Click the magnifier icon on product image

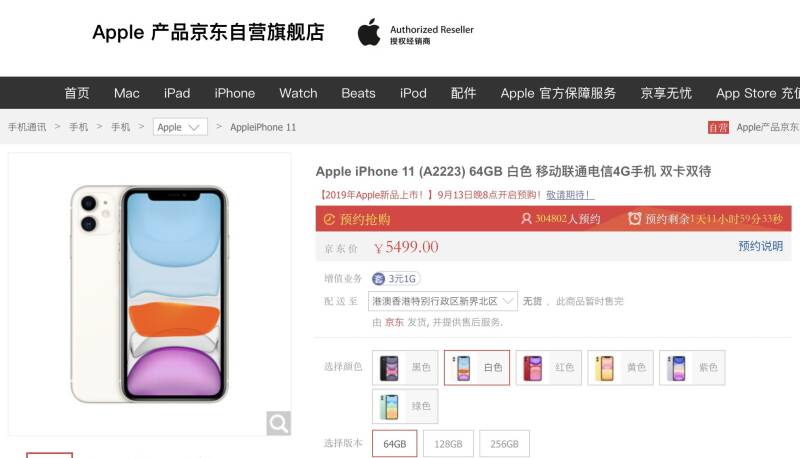pos(279,423)
